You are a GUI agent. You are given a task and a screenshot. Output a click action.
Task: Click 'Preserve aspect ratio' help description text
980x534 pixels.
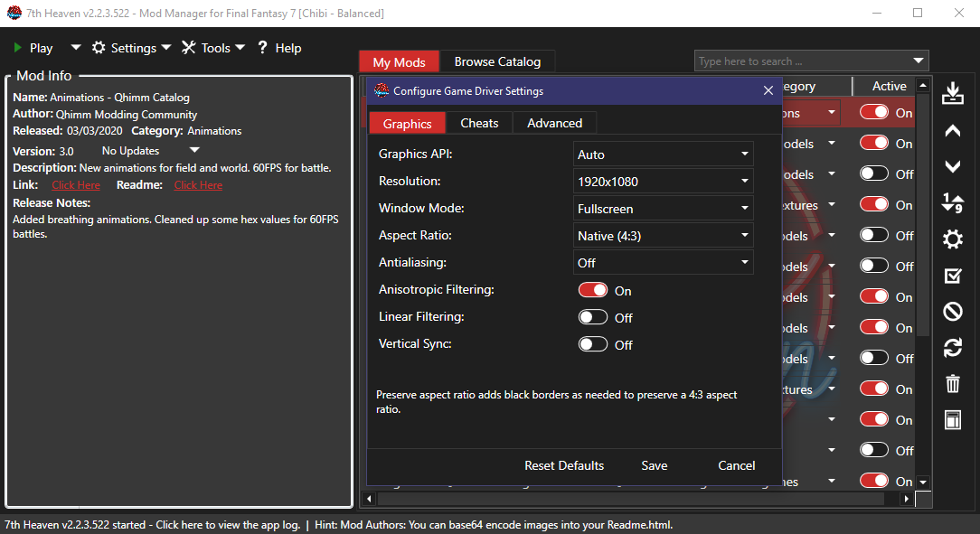(556, 401)
